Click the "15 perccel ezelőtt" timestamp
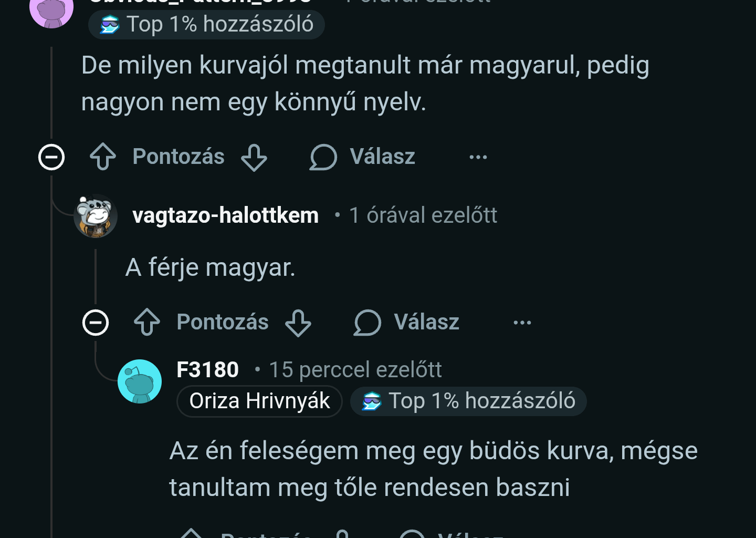The width and height of the screenshot is (756, 538). 355,369
